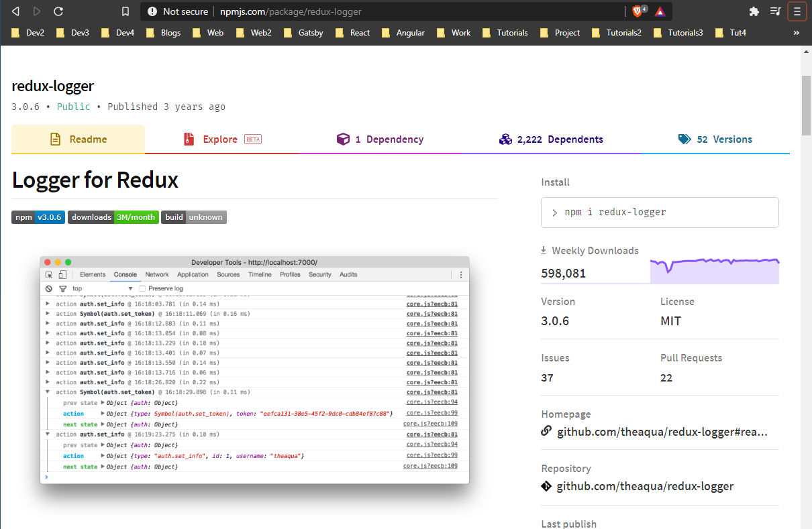
Task: Open the Not secure site info icon
Action: (x=152, y=11)
